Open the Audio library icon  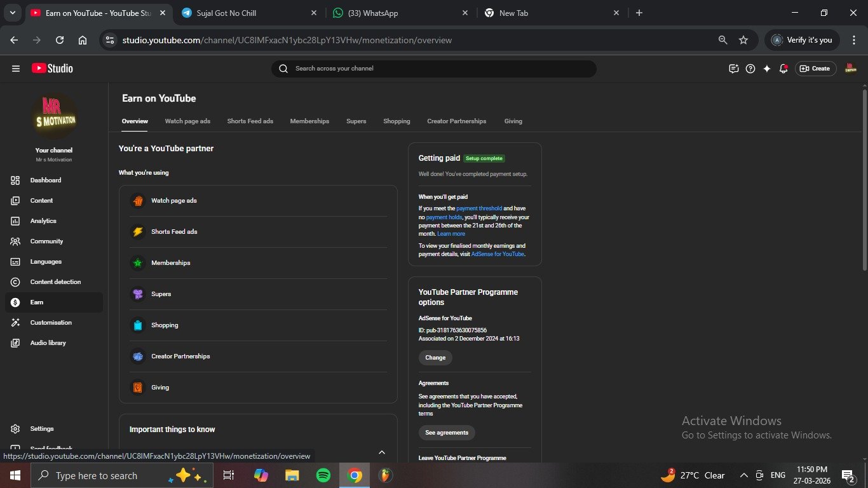pos(15,343)
